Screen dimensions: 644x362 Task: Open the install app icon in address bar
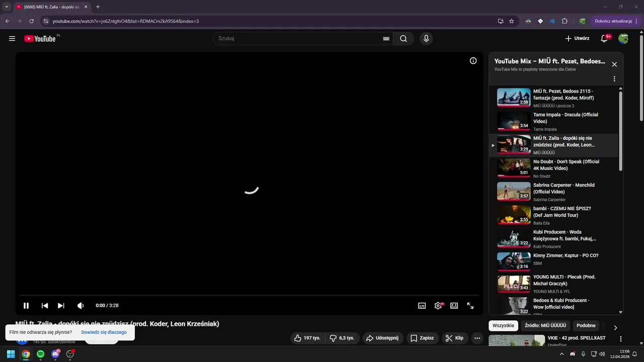500,21
